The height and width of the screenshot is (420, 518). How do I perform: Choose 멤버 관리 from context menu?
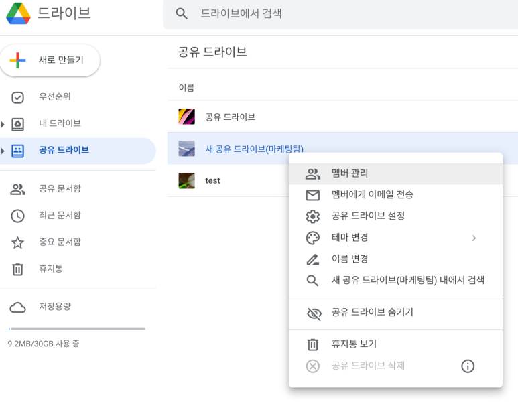395,173
